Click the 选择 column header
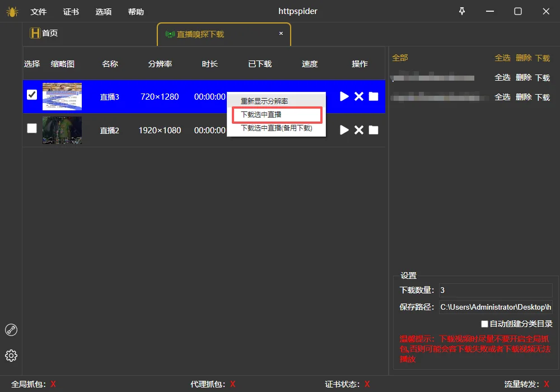Viewport: 560px width, 392px height. point(32,64)
